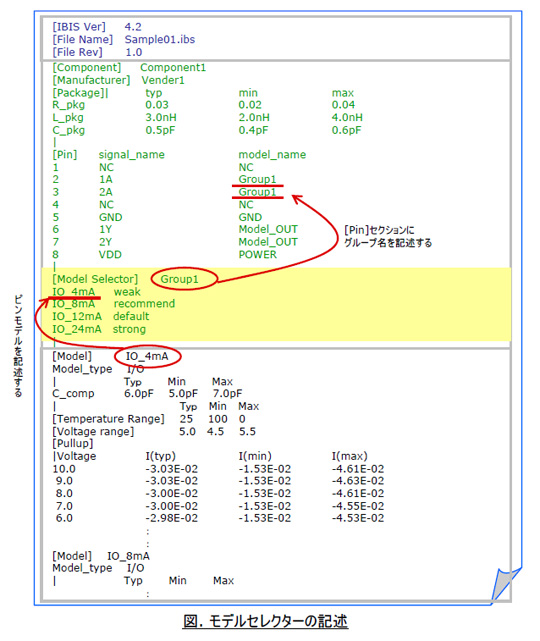Viewport: 540px width, 641px height.
Task: Click circled IO_4mA next to [Model]
Action: point(147,356)
